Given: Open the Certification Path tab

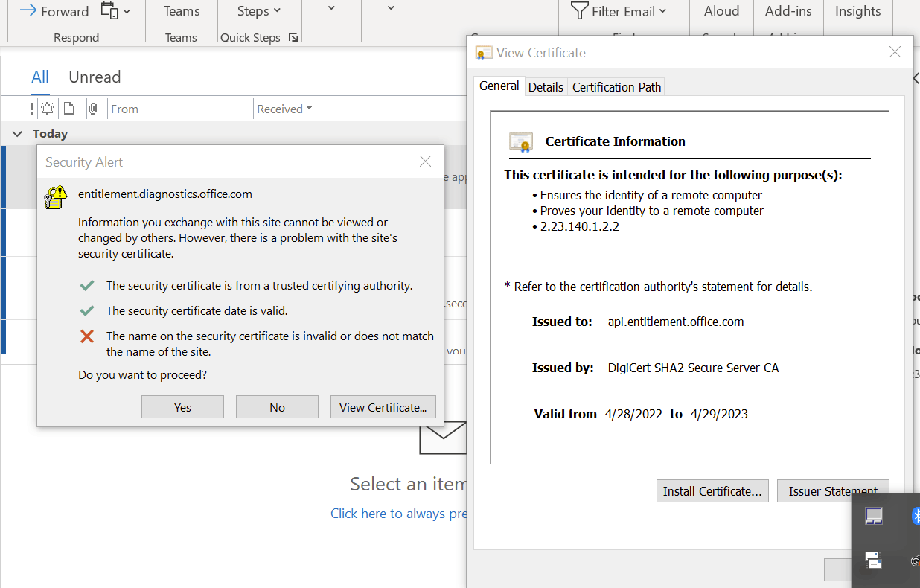Looking at the screenshot, I should 616,86.
